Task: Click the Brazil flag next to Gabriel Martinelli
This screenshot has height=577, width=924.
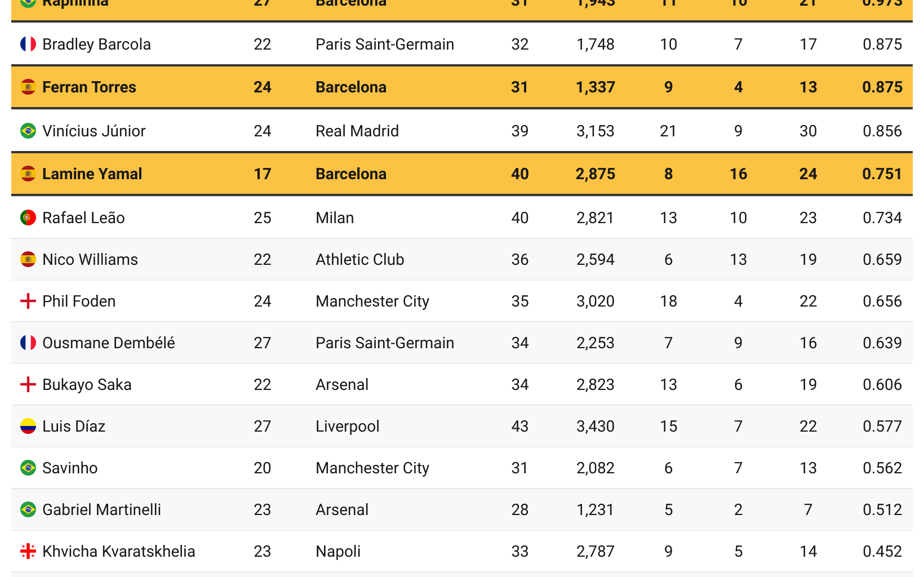Action: (x=28, y=509)
